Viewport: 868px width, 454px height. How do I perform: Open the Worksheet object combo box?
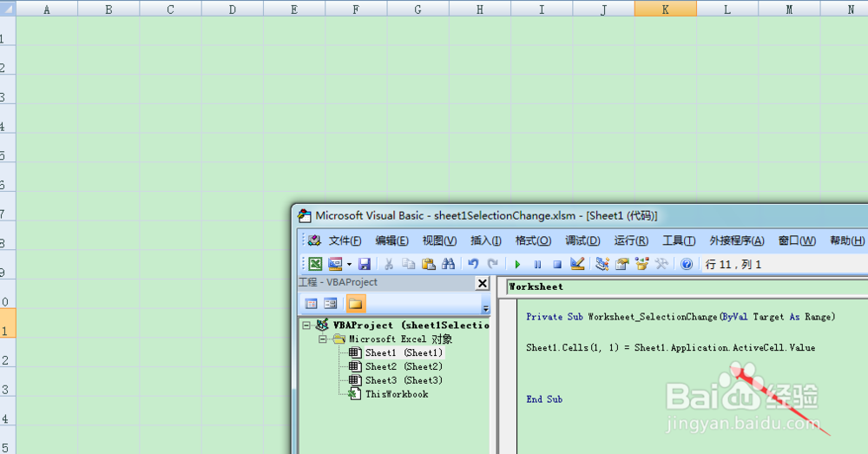[x=687, y=286]
